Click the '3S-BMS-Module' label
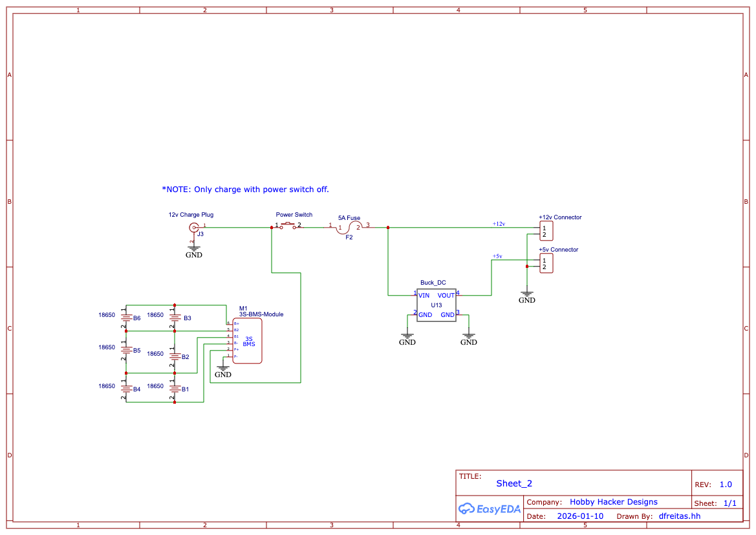 (261, 314)
